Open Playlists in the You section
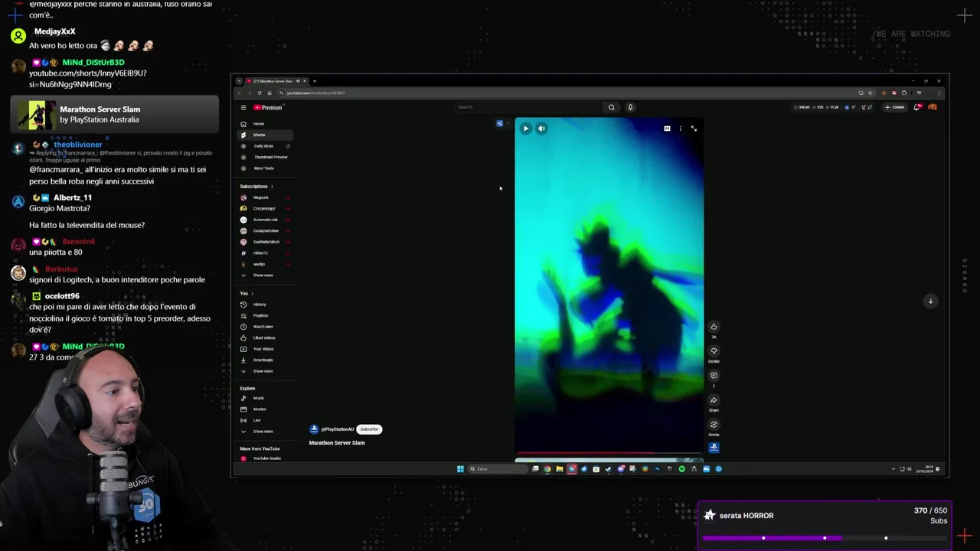This screenshot has height=551, width=980. click(264, 315)
